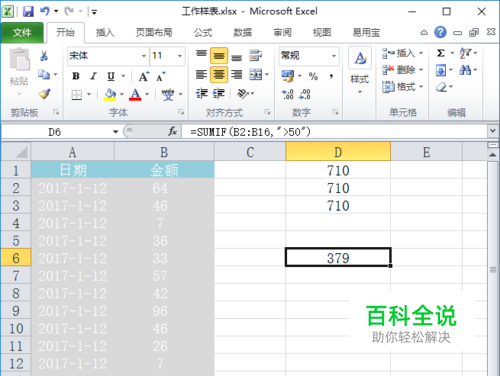Apply the red Font Color

[135, 94]
